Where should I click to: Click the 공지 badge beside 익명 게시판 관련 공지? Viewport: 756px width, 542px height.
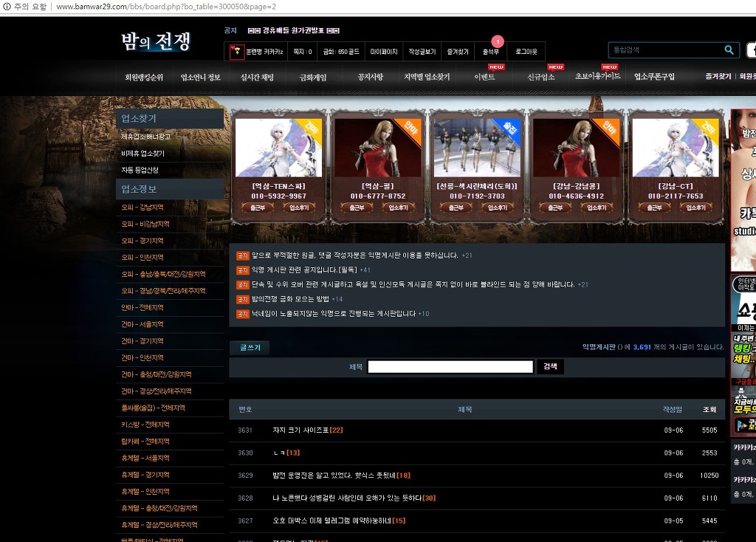pyautogui.click(x=242, y=270)
